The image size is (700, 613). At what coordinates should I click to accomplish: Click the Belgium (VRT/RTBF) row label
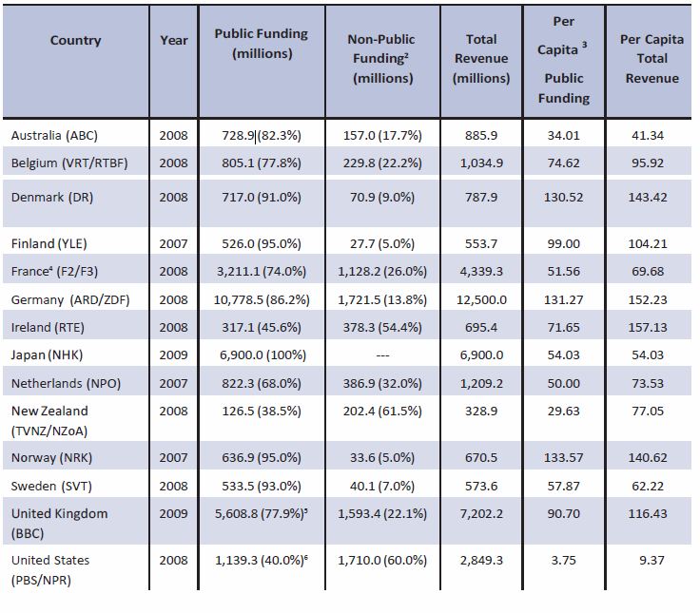point(69,162)
